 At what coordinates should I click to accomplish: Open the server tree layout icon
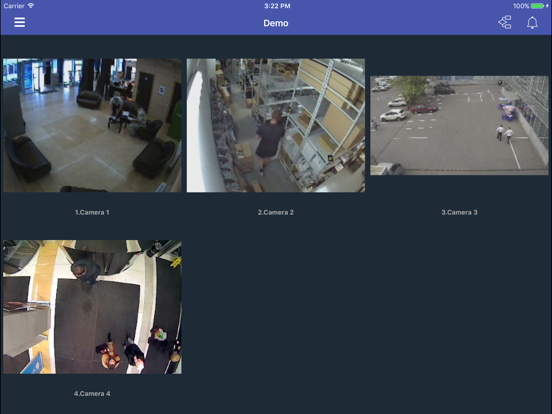pos(505,22)
